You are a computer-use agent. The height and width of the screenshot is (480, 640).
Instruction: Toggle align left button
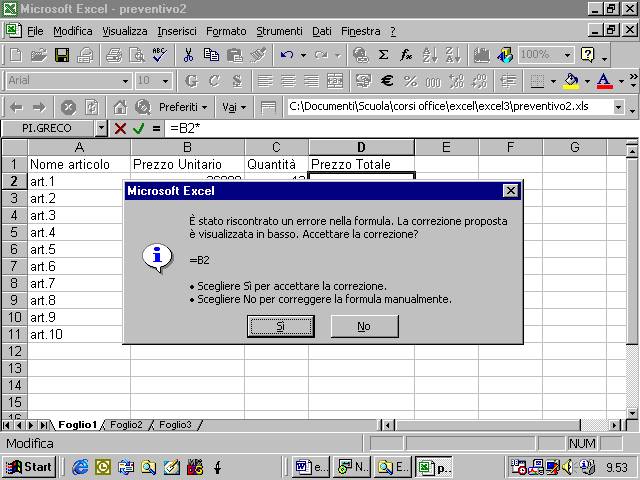tap(265, 81)
